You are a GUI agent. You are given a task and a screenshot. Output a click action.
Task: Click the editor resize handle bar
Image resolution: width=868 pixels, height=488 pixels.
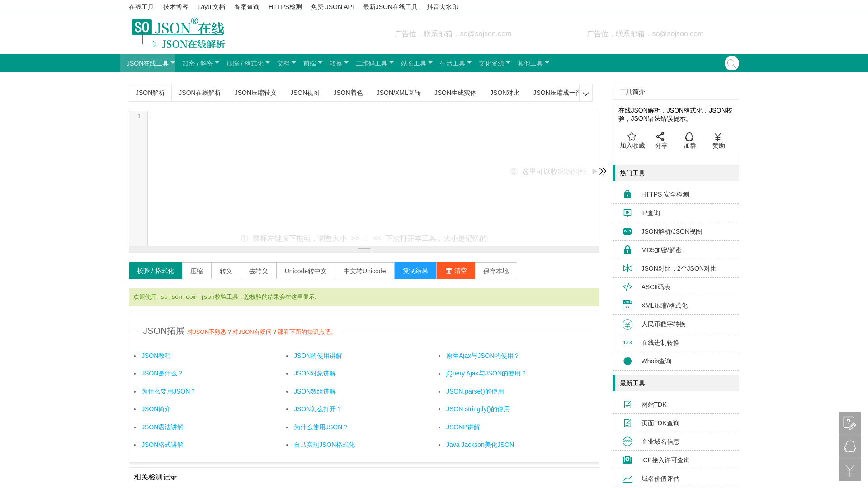coord(364,249)
